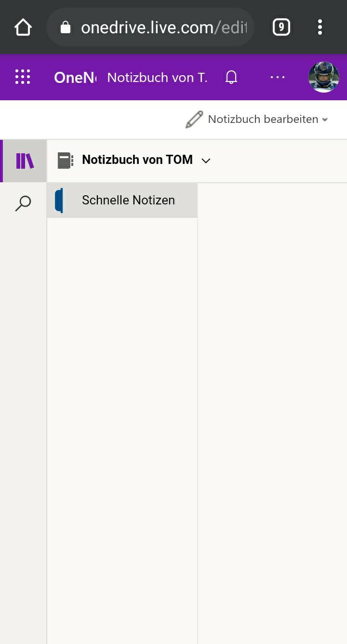Expand the Notizbuch von TOM chevron
This screenshot has width=347, height=644.
pyautogui.click(x=206, y=161)
